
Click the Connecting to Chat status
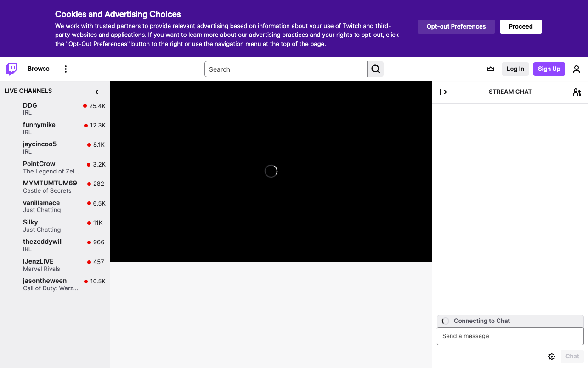482,321
